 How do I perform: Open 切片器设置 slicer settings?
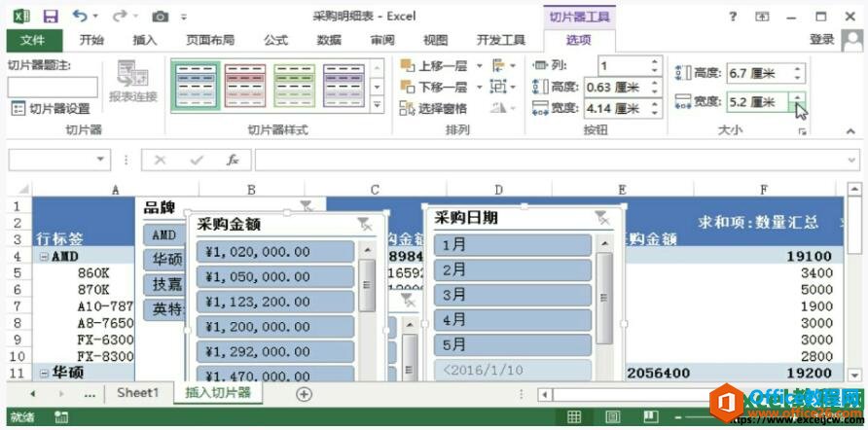click(x=51, y=108)
